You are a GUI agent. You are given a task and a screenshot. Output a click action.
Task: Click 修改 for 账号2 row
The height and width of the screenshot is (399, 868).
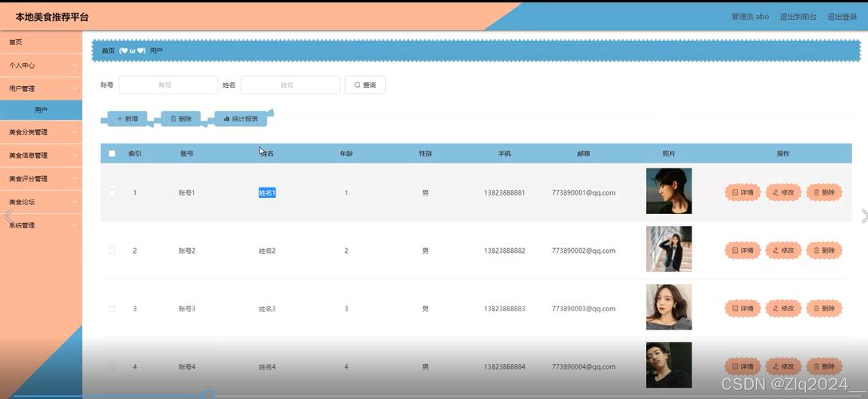pyautogui.click(x=783, y=251)
